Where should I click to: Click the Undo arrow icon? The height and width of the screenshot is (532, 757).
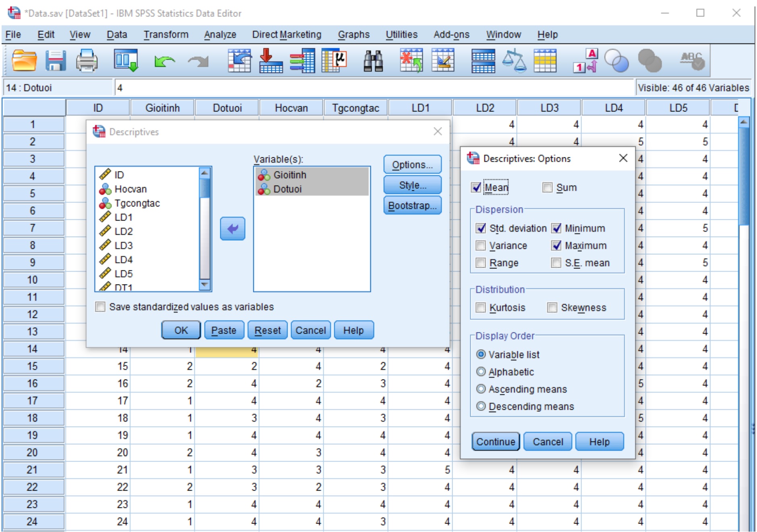[165, 61]
